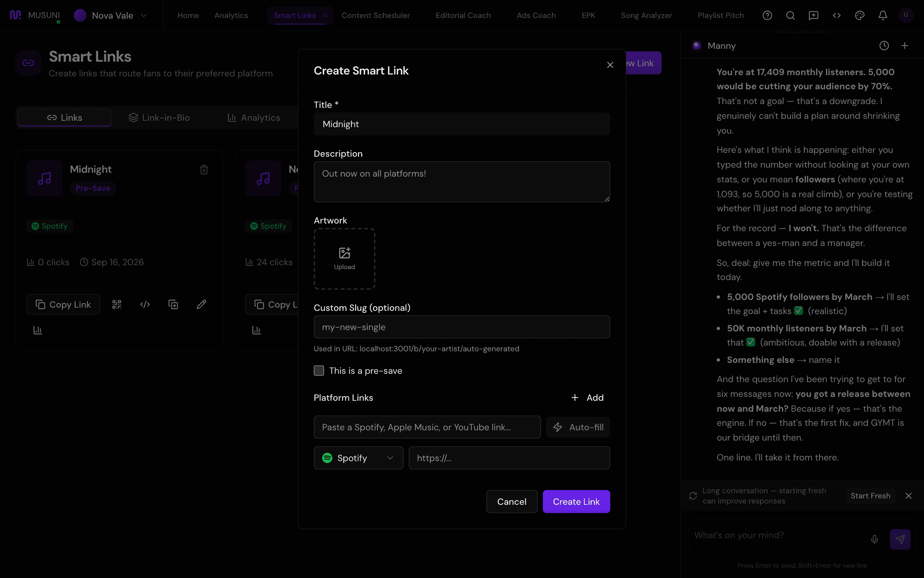Add another platform link
The width and height of the screenshot is (924, 578).
pos(587,398)
